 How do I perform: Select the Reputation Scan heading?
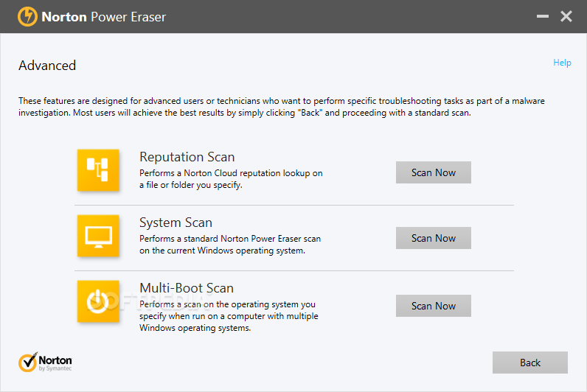pos(187,157)
